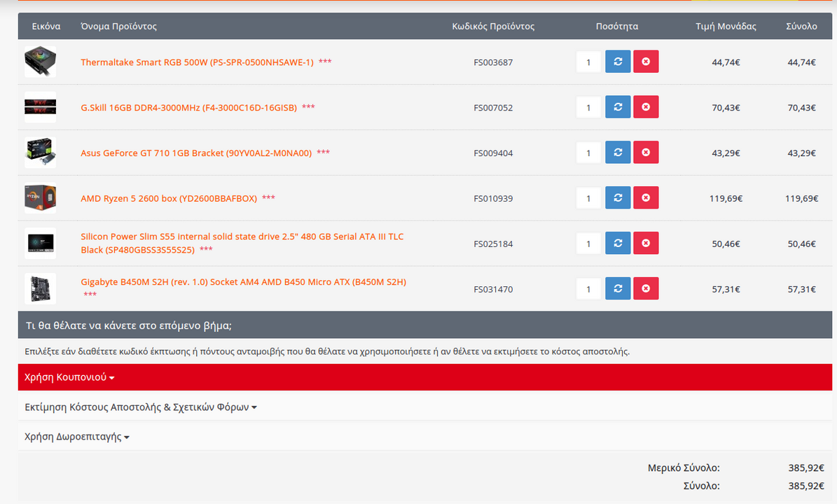Open Thermaltake Smart RGB 500W product link
The width and height of the screenshot is (837, 504).
click(197, 62)
